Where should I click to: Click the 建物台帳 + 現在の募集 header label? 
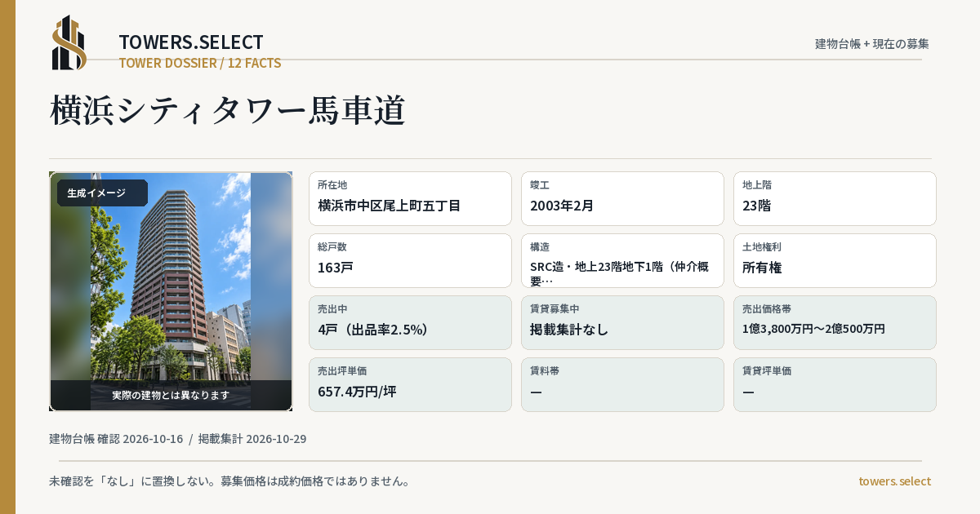(x=872, y=43)
